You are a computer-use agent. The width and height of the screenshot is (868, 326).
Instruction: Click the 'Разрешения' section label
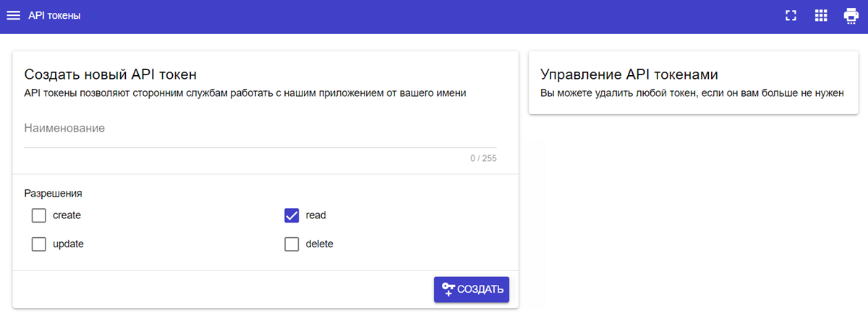tap(53, 193)
